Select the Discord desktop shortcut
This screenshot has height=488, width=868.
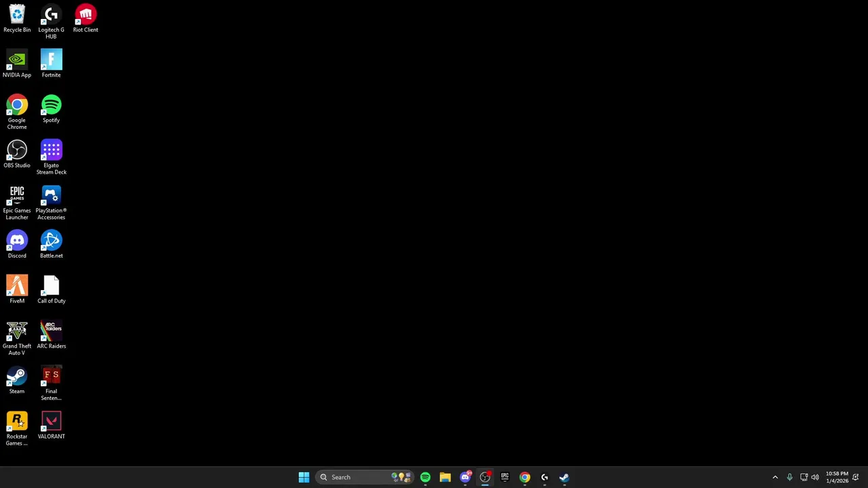click(17, 245)
